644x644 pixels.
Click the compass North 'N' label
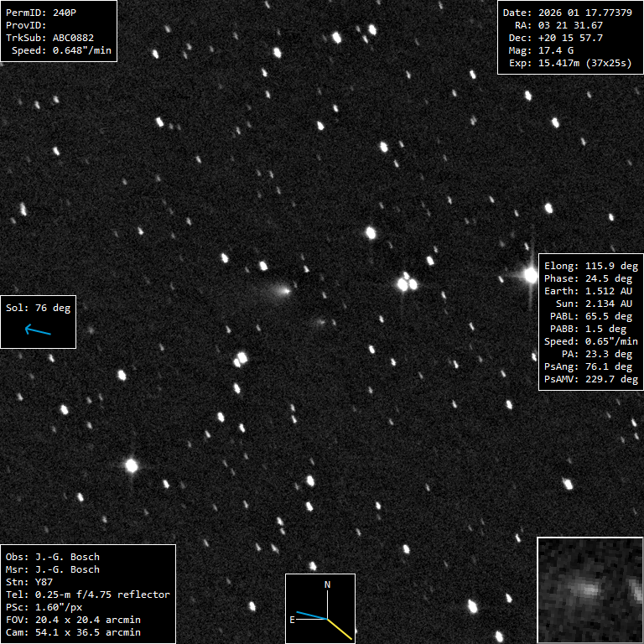coord(328,584)
